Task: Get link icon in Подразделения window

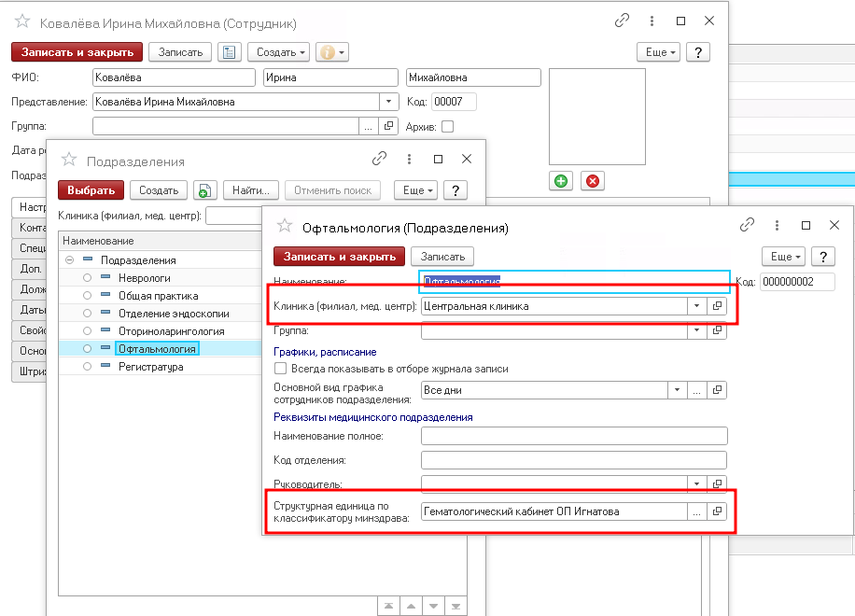Action: tap(379, 159)
